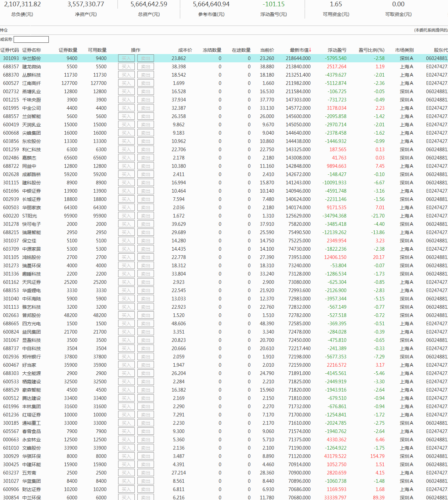Click the 市场类别 column header
Image resolution: width=448 pixels, height=500 pixels.
pos(404,50)
